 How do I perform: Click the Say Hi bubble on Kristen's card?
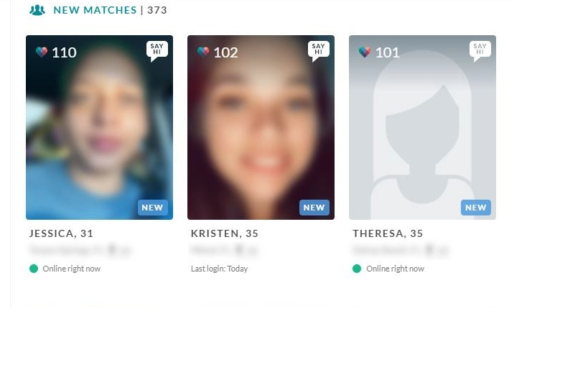(x=318, y=50)
